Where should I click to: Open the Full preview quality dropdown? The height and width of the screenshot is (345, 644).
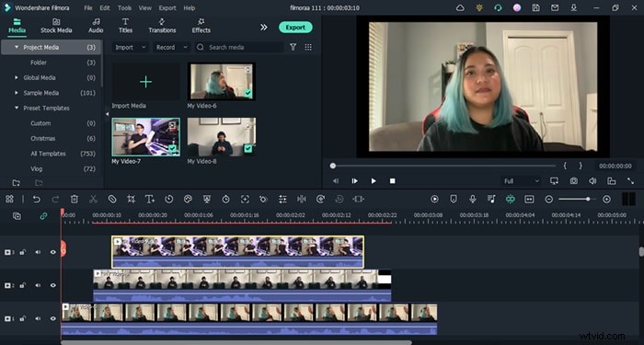click(522, 181)
